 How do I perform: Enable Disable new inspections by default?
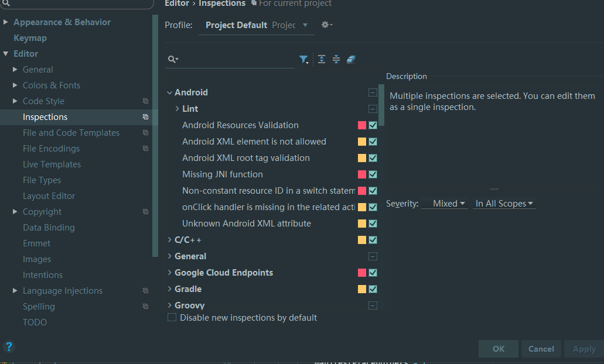[x=172, y=317]
